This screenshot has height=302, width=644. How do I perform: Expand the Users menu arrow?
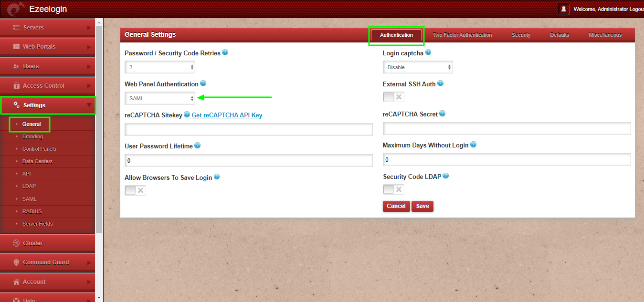pos(89,66)
